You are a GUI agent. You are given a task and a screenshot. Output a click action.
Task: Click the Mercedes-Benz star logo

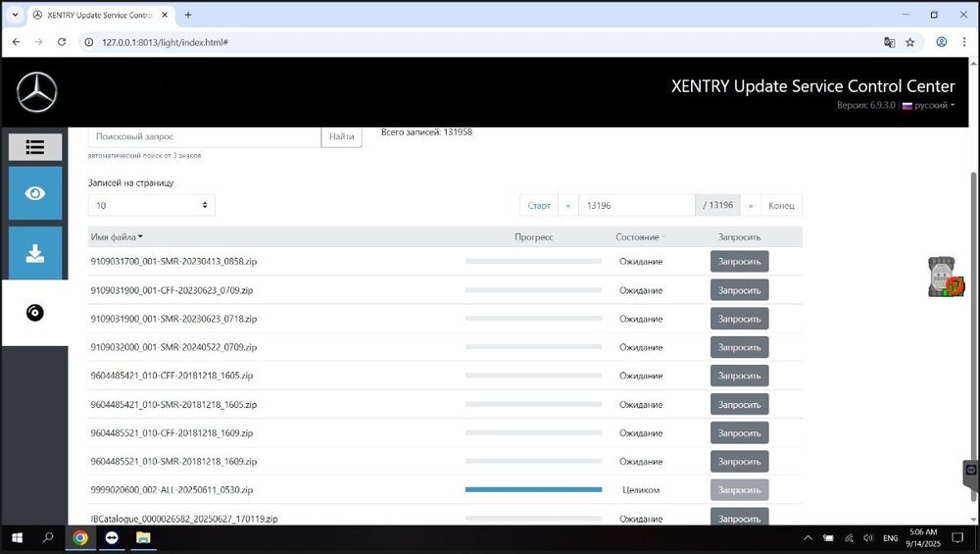point(37,93)
